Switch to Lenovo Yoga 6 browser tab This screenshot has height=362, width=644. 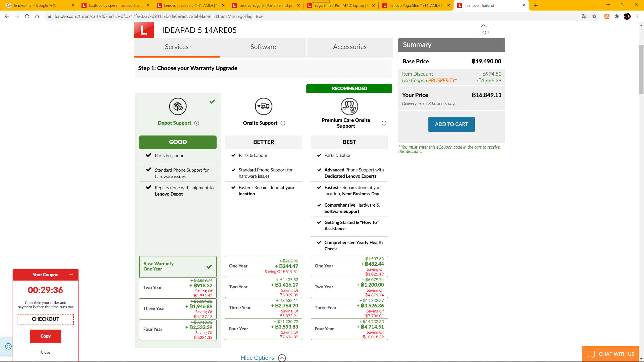[x=266, y=5]
